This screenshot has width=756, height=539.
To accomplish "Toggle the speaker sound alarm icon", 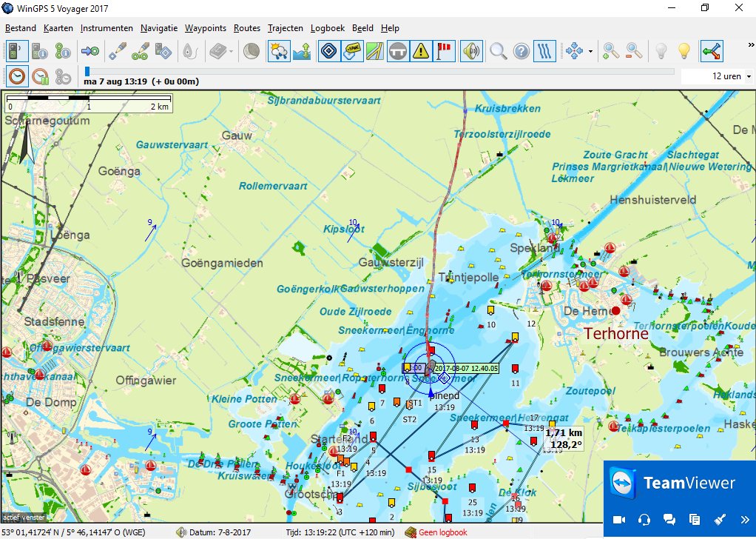I will click(x=471, y=51).
